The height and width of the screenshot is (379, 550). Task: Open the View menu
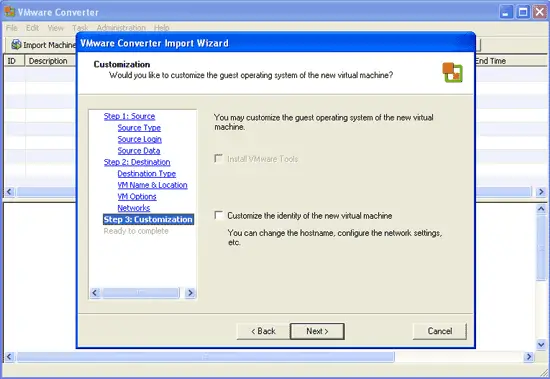coord(56,28)
